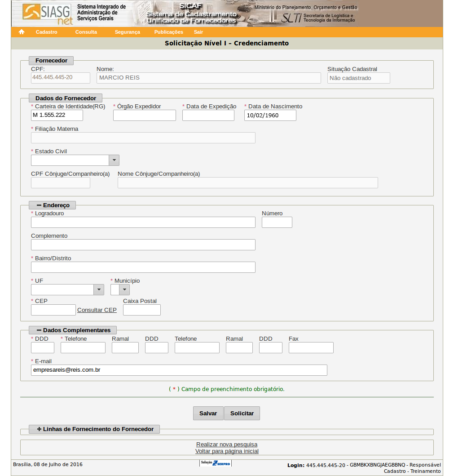Focus the DDD field beside Fax
454x476 pixels.
[271, 347]
